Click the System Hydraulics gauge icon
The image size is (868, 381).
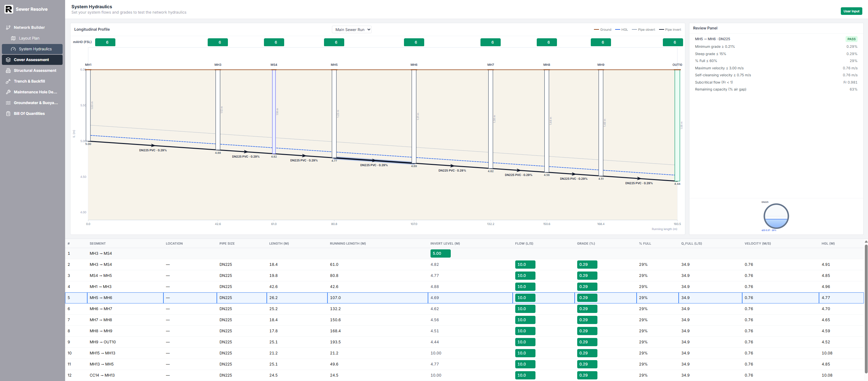point(13,49)
